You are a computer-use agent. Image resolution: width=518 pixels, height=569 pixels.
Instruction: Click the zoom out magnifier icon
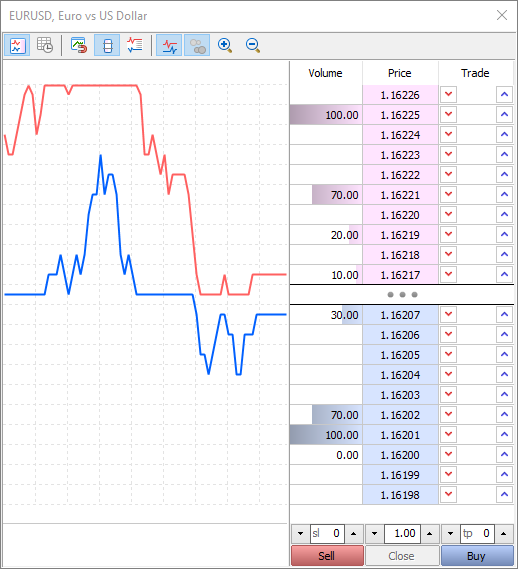[253, 46]
